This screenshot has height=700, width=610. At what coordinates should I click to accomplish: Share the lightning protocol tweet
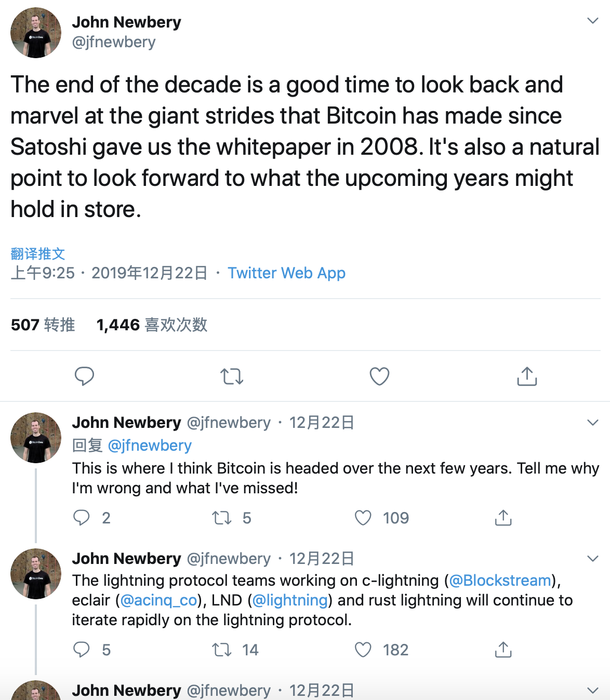point(503,650)
